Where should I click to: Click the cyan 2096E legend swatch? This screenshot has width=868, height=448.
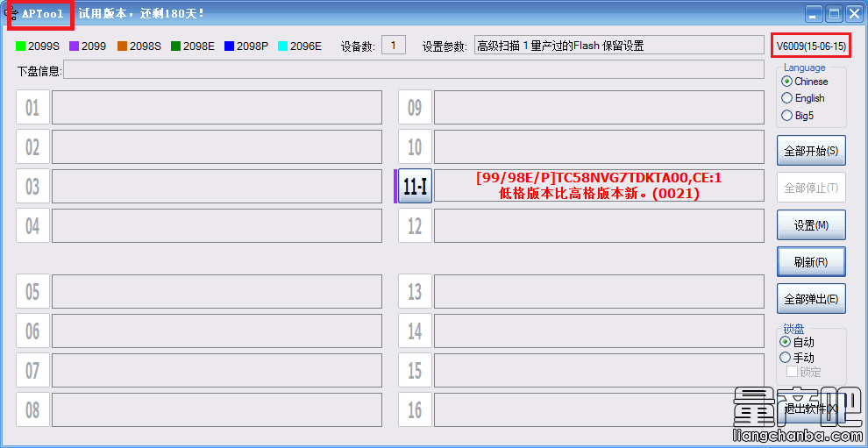282,46
